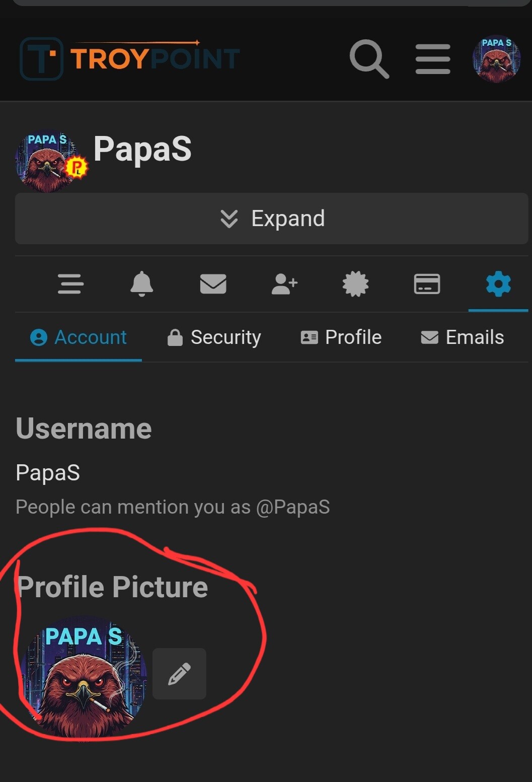Screen dimensions: 532x782
Task: Click the header user avatar
Action: click(x=496, y=59)
